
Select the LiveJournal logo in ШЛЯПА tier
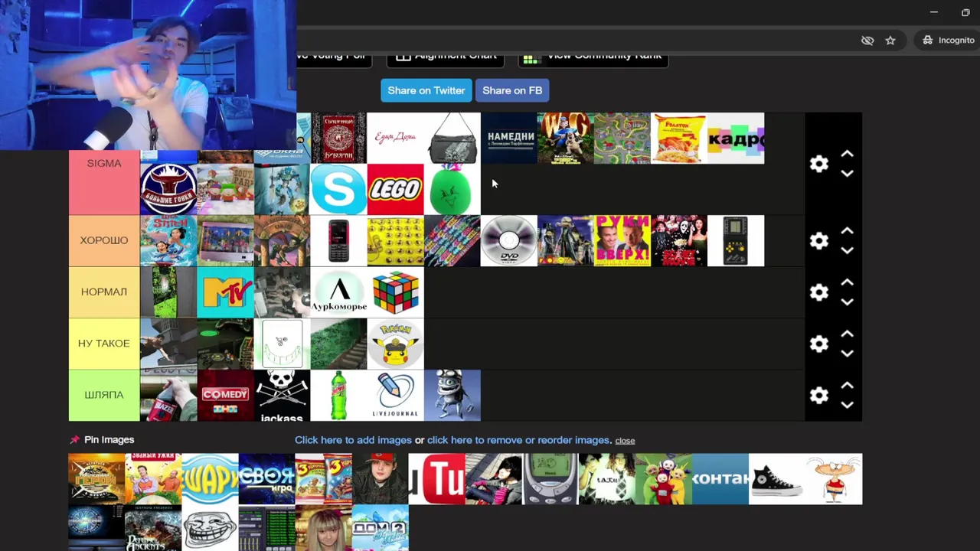pos(395,395)
